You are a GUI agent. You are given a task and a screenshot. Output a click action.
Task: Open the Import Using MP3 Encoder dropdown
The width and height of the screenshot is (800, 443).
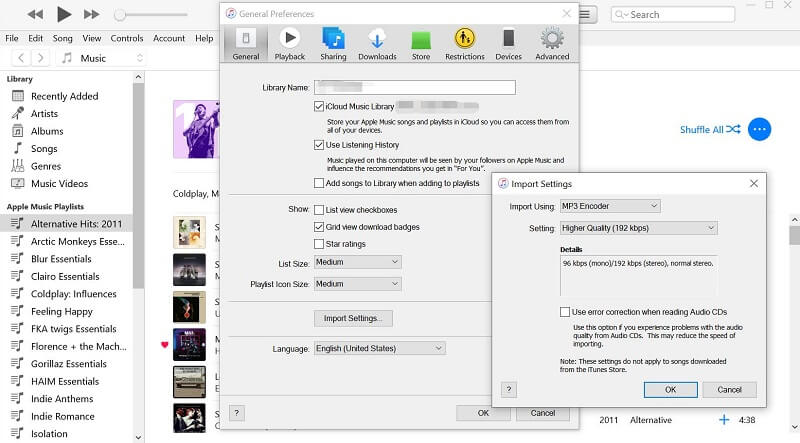coord(609,206)
